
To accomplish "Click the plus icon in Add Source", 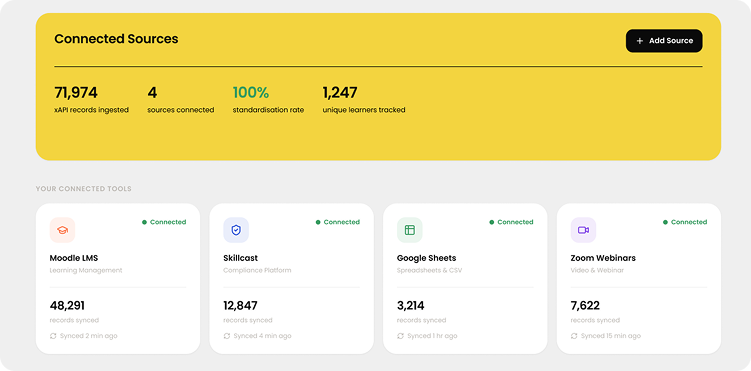I will coord(639,41).
